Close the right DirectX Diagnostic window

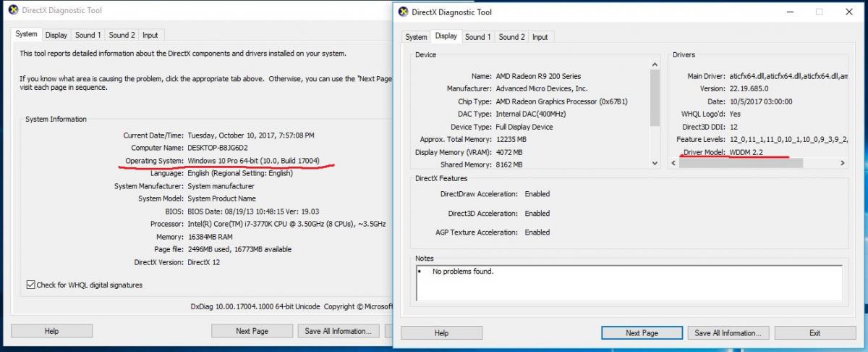point(848,12)
